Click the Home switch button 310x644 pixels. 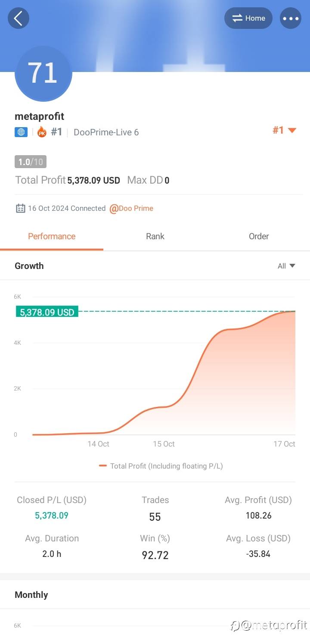click(x=248, y=19)
